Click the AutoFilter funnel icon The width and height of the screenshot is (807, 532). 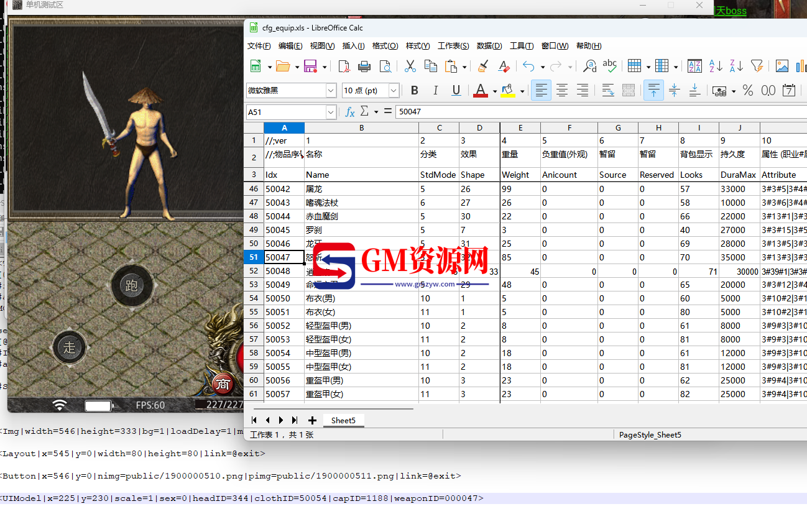point(757,66)
